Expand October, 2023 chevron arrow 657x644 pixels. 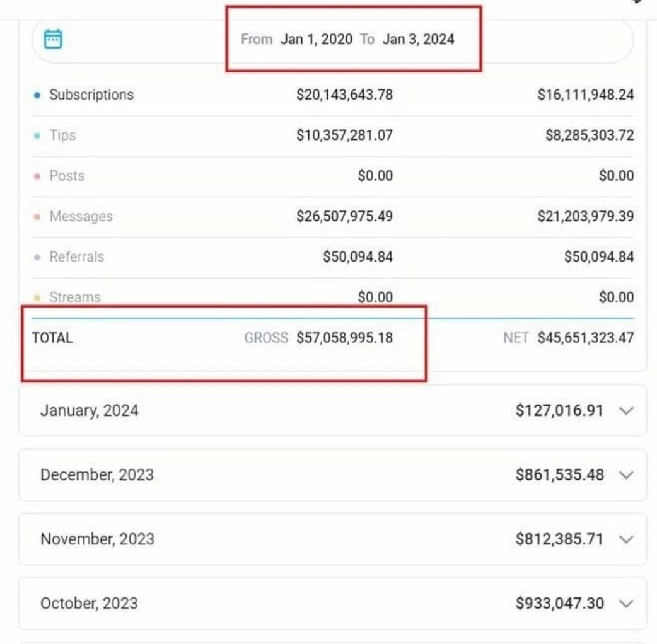tap(626, 604)
